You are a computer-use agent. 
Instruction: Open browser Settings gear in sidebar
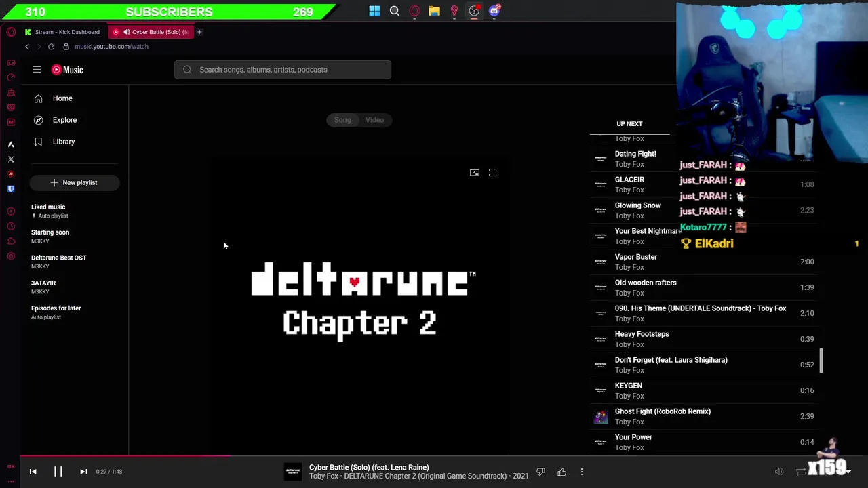click(x=11, y=256)
